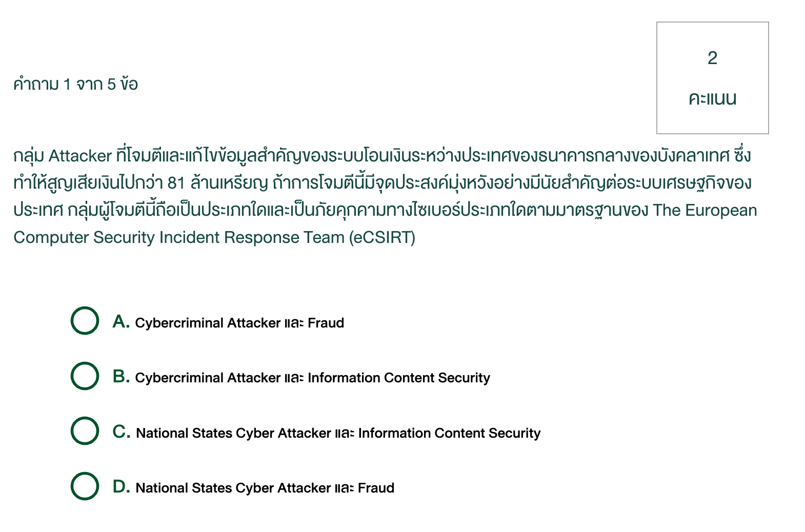
Task: Click the empty circle next to option C
Action: pyautogui.click(x=85, y=432)
